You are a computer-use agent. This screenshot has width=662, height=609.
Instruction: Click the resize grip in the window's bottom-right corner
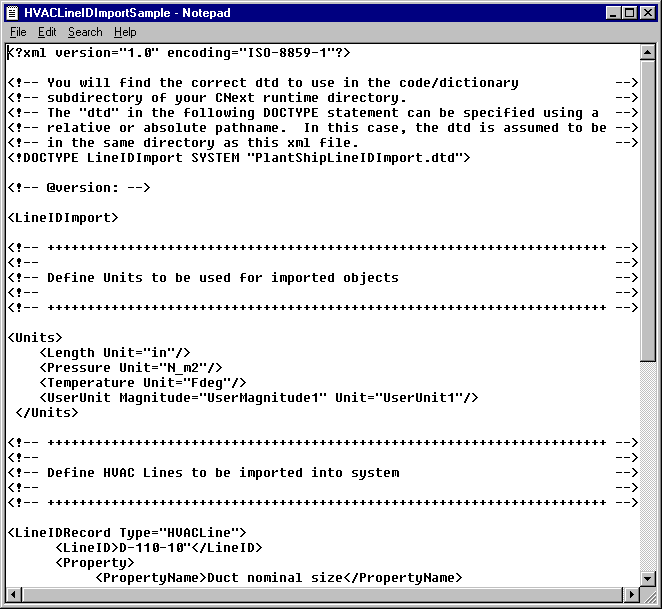(x=649, y=596)
